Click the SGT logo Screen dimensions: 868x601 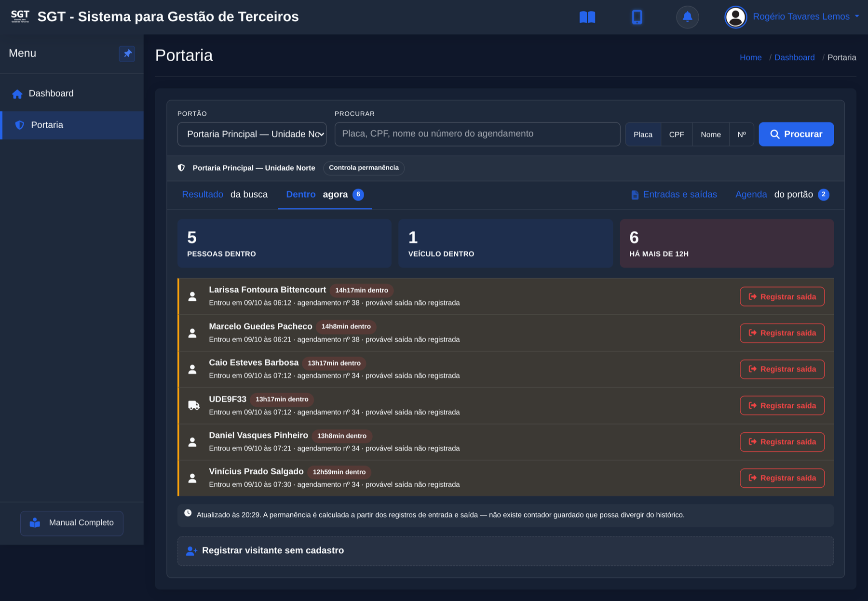click(20, 16)
